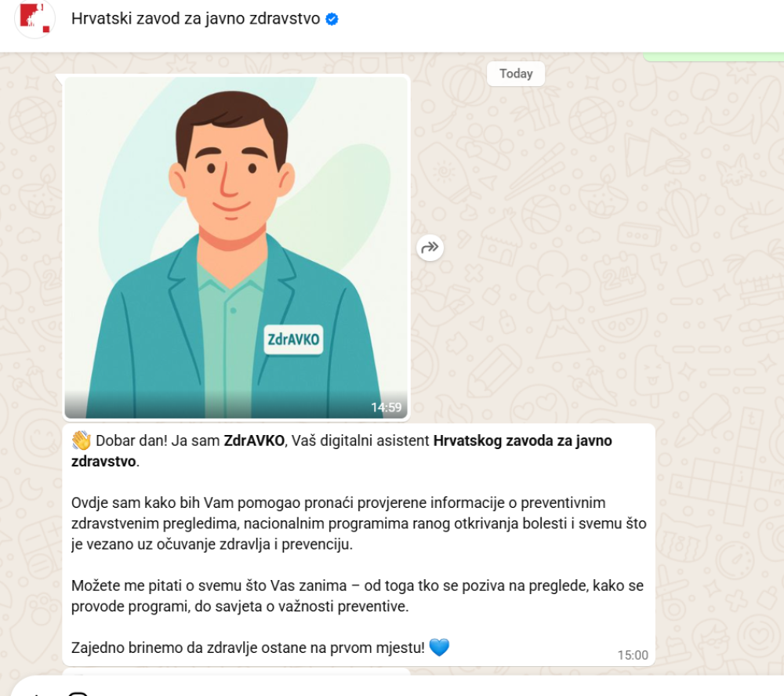Click the waving hand emoji
This screenshot has width=784, height=696.
coord(81,440)
